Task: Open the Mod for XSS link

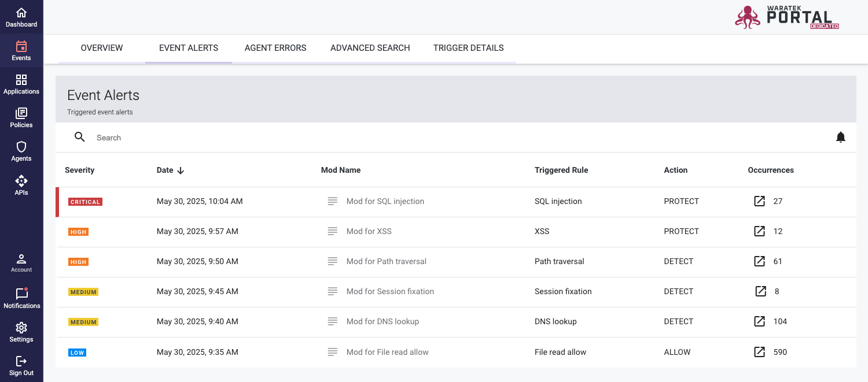Action: point(369,231)
